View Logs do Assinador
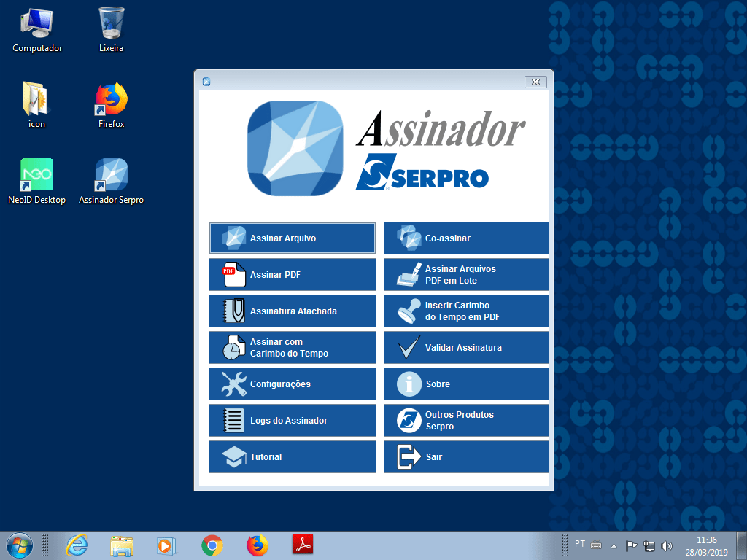Image resolution: width=747 pixels, height=560 pixels. tap(292, 421)
